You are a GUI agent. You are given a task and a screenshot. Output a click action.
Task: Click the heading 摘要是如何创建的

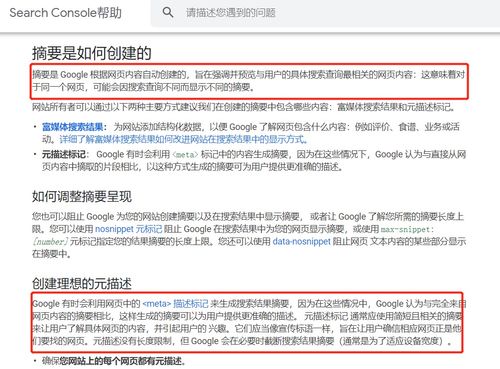click(92, 53)
